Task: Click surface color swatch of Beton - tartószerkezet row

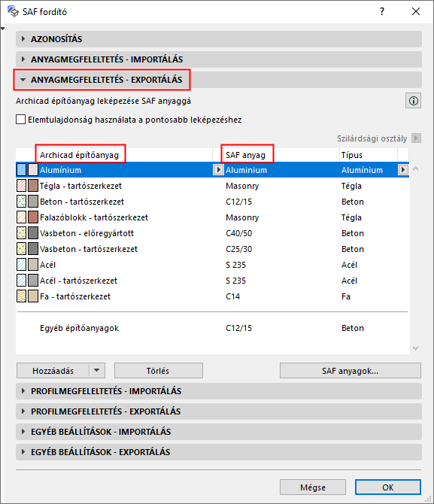Action: 33,202
